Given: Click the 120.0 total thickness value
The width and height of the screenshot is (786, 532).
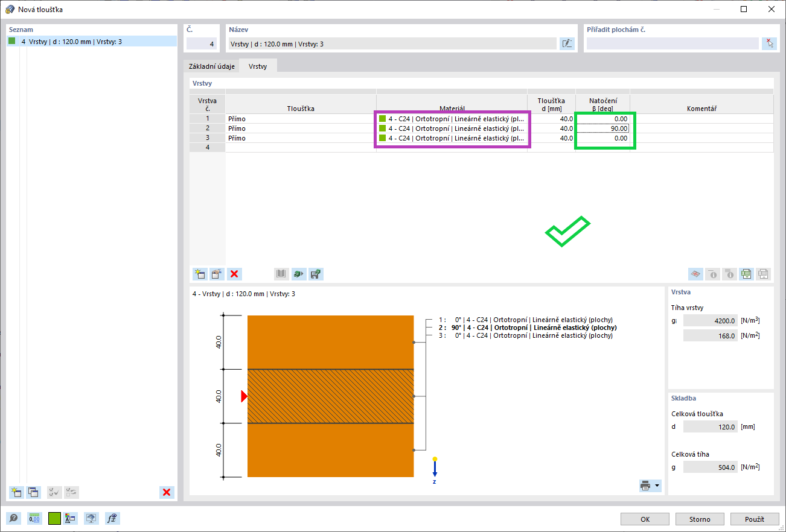Looking at the screenshot, I should pyautogui.click(x=711, y=427).
